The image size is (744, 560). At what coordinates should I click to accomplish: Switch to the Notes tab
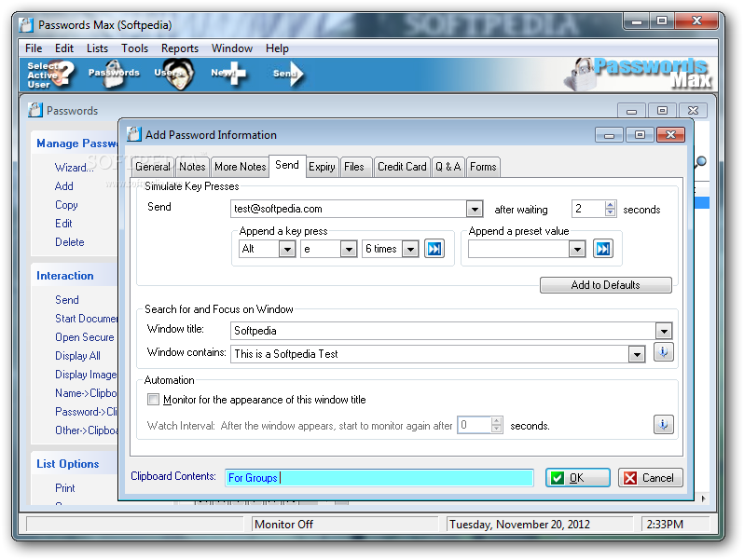192,167
